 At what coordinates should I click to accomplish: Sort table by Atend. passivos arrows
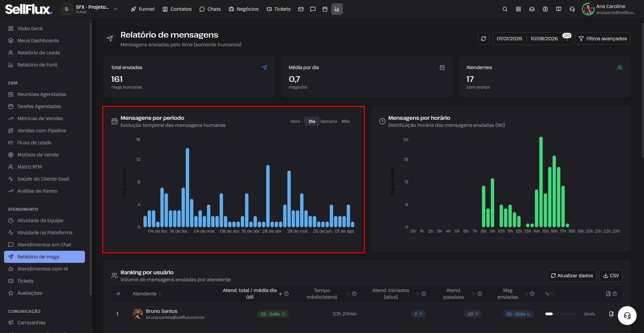coord(474,294)
